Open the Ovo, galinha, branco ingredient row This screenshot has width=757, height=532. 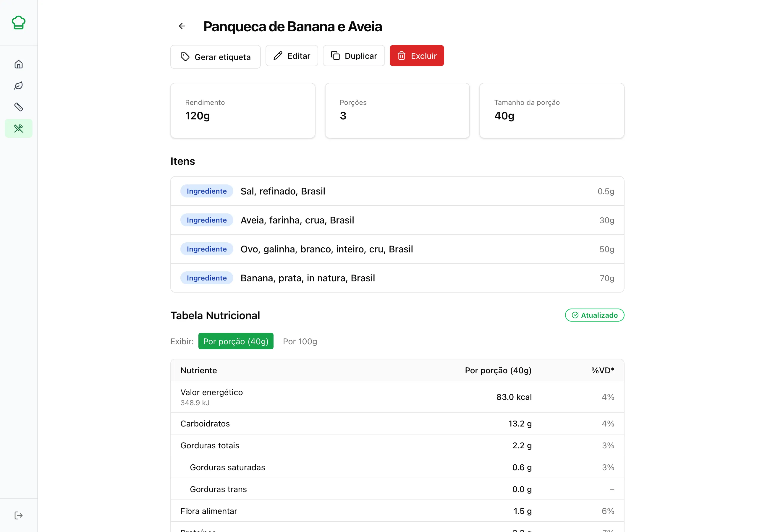pos(397,249)
